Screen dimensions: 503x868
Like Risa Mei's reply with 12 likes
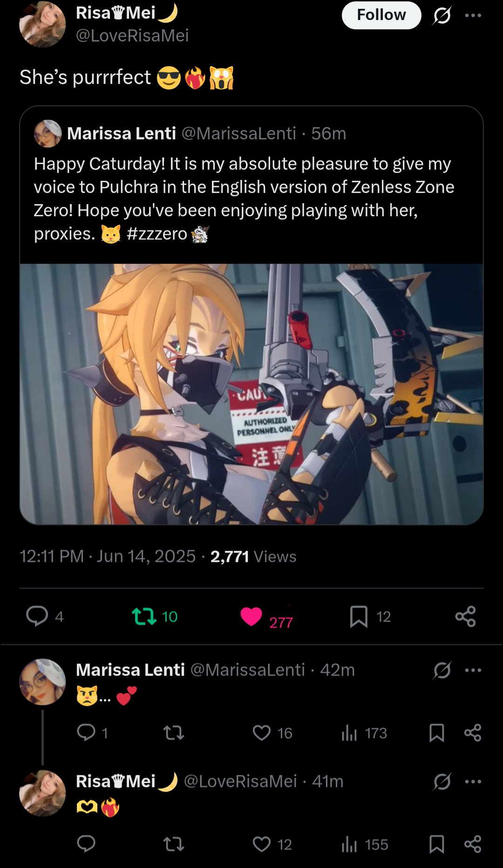[262, 844]
